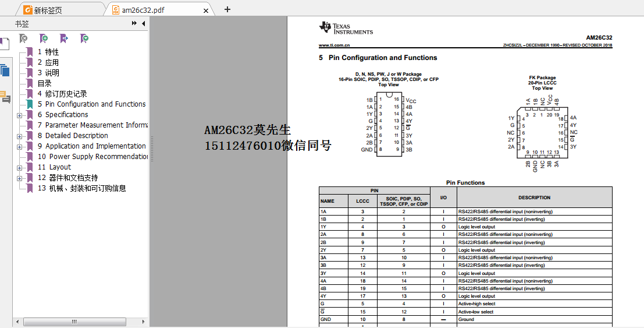Go to bookmark 1 特性
This screenshot has width=644, height=328.
(x=48, y=52)
